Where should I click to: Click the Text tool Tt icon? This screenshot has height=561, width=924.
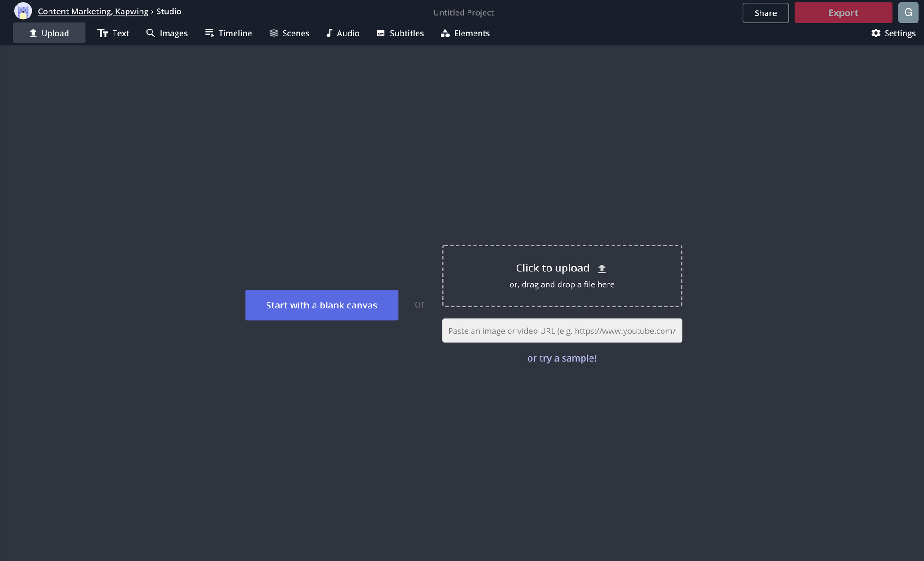coord(103,33)
